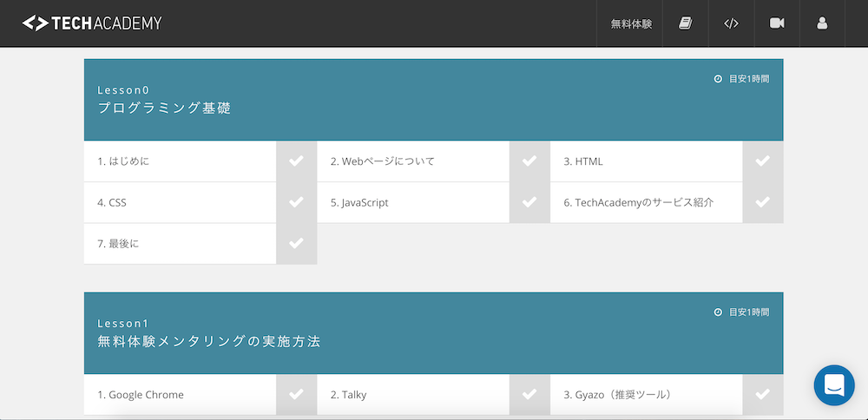Image resolution: width=868 pixels, height=420 pixels.
Task: Click the clock icon in Lesson1 header
Action: pos(718,312)
